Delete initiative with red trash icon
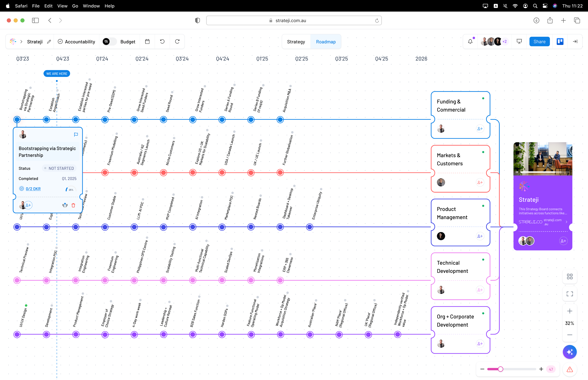The width and height of the screenshot is (588, 380). (73, 205)
